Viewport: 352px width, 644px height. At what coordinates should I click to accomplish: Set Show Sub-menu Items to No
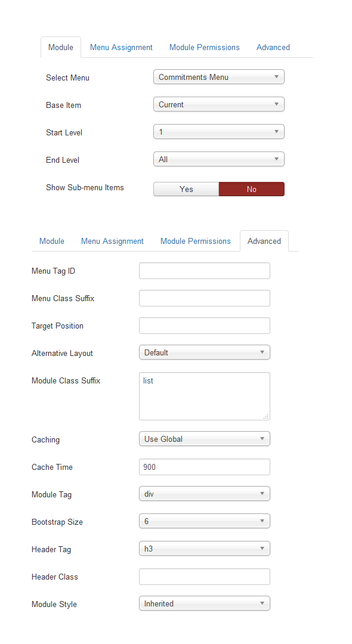click(251, 189)
